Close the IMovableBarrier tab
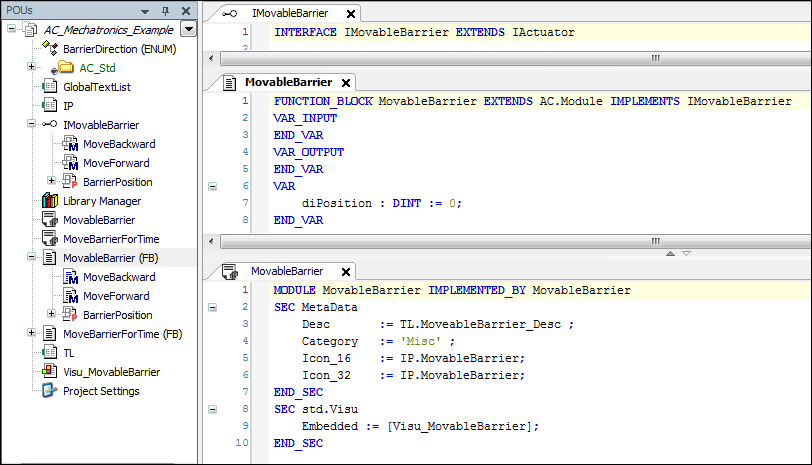This screenshot has height=465, width=812. tap(350, 14)
